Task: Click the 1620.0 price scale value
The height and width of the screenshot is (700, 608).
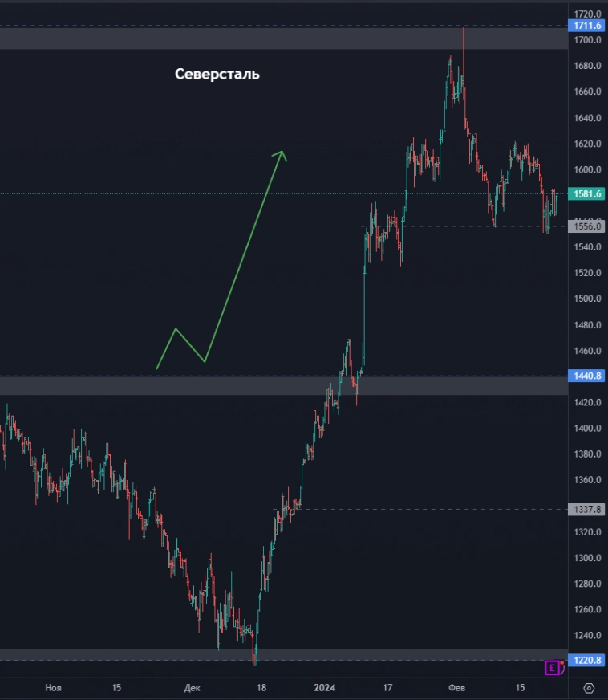Action: [x=587, y=144]
